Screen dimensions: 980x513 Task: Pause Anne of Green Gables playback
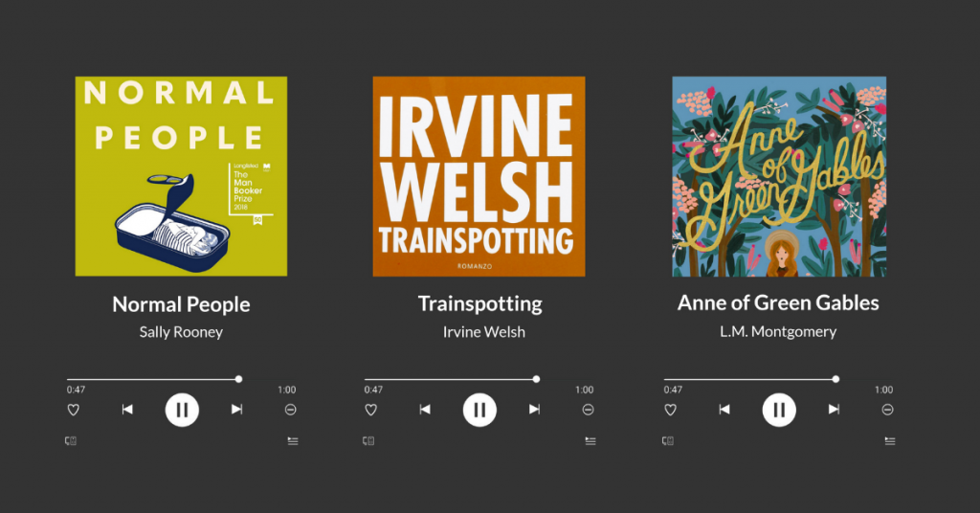779,410
